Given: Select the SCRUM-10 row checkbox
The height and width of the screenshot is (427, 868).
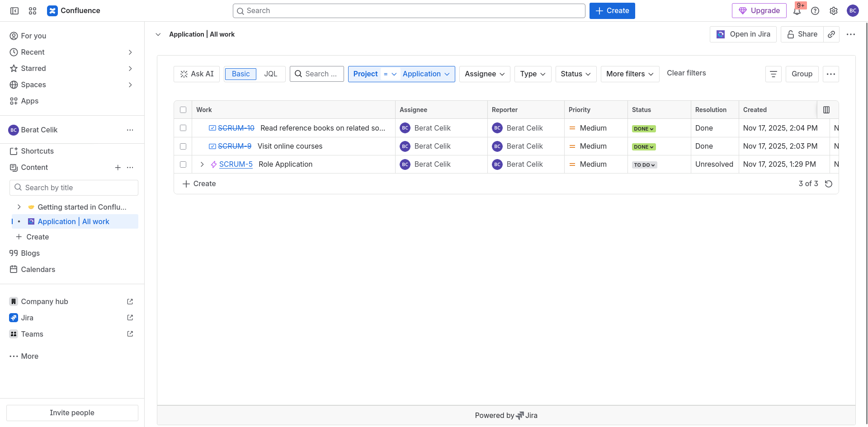Looking at the screenshot, I should tap(183, 128).
